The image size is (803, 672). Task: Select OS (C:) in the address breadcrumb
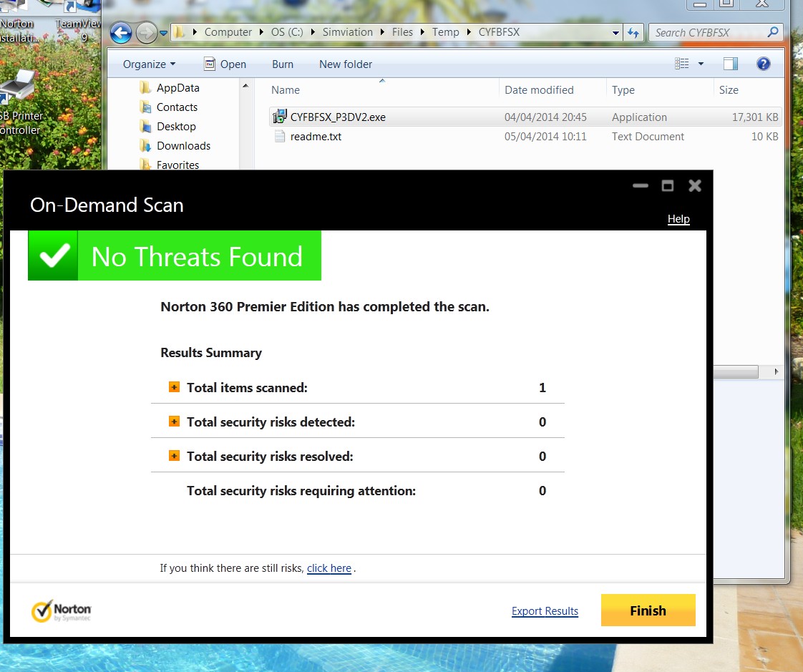pyautogui.click(x=287, y=32)
